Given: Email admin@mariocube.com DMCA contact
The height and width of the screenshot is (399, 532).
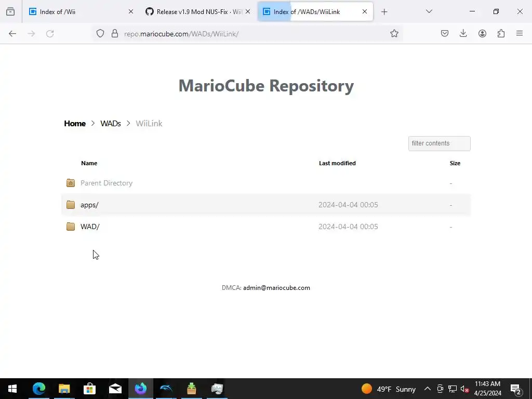Looking at the screenshot, I should click(276, 288).
